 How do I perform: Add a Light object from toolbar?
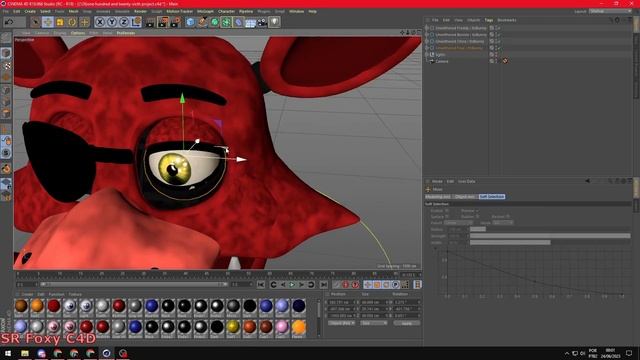pos(274,22)
